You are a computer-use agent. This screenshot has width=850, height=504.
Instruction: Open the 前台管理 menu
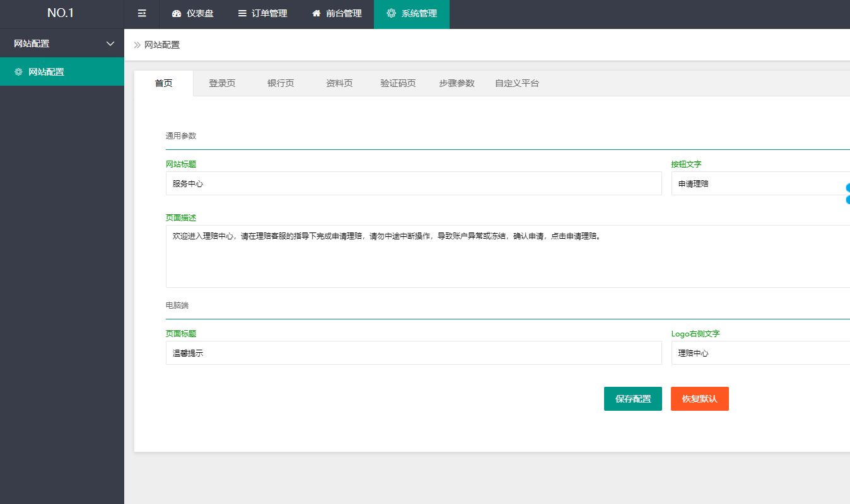coord(337,14)
